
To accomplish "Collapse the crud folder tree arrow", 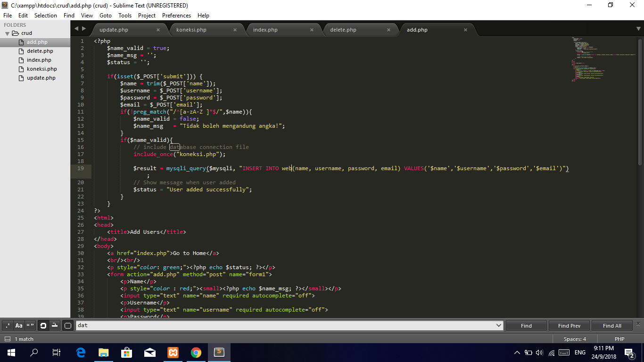I will [8, 33].
